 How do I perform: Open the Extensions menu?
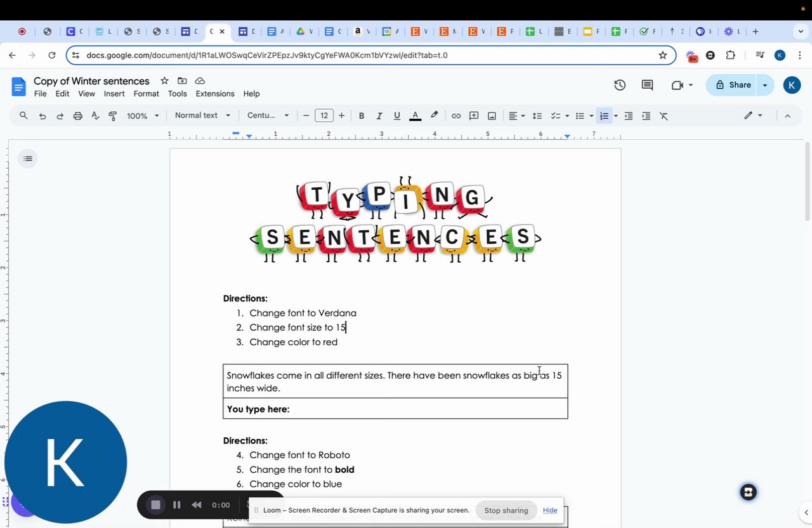tap(214, 94)
